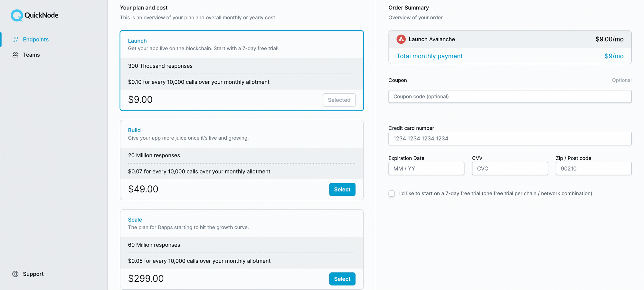Click the CVV input field
This screenshot has width=644, height=290.
tap(510, 169)
